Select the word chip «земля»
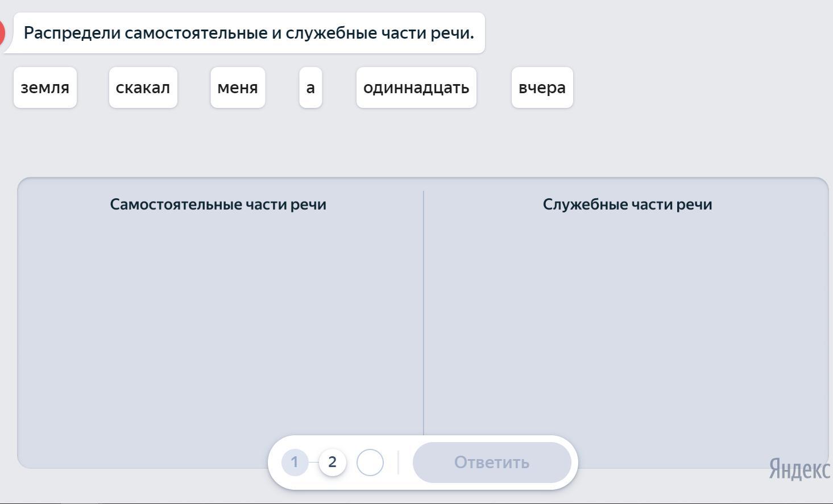833x504 pixels. coord(45,88)
